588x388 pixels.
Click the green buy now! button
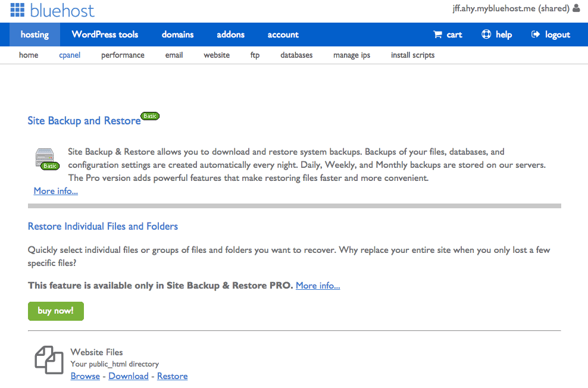tap(56, 311)
